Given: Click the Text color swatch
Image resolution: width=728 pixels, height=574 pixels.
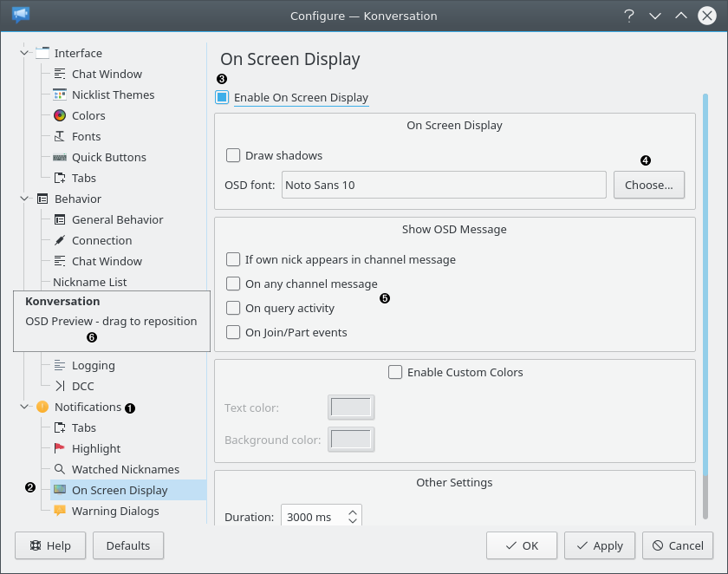Looking at the screenshot, I should (351, 407).
